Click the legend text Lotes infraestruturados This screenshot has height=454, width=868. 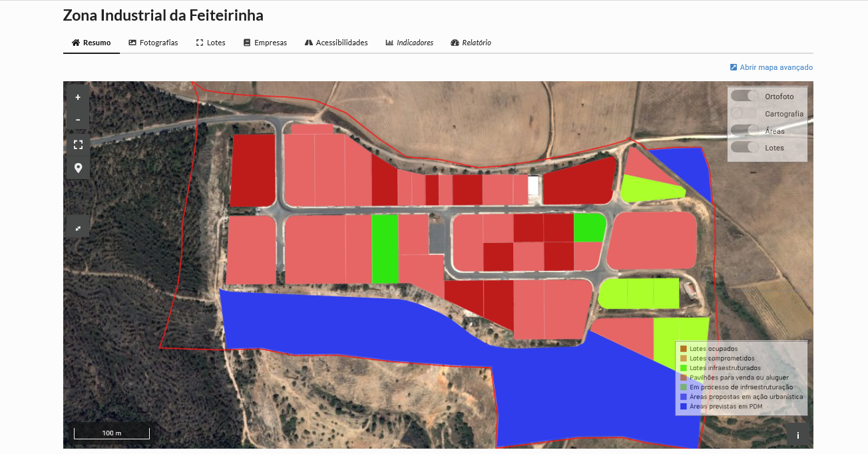[x=725, y=368]
